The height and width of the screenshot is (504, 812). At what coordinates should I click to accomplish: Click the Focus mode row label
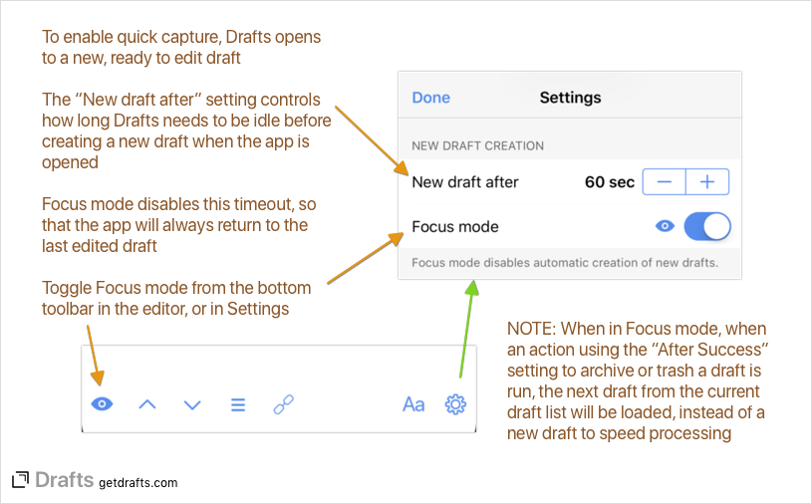pyautogui.click(x=455, y=227)
